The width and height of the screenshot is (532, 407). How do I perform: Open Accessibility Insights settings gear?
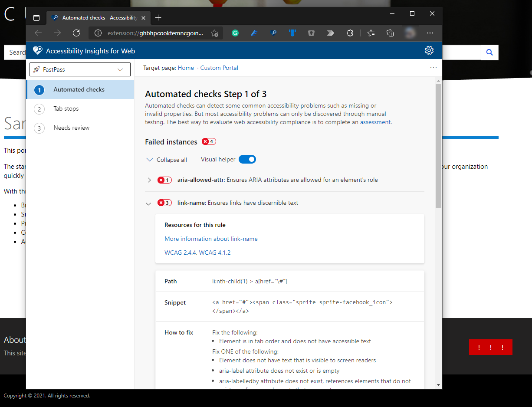pos(429,51)
